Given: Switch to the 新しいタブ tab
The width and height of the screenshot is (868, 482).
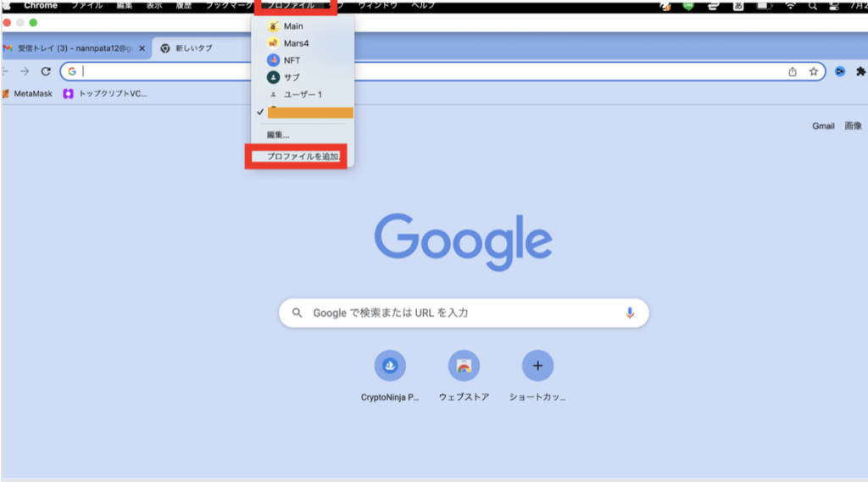Looking at the screenshot, I should coord(193,48).
